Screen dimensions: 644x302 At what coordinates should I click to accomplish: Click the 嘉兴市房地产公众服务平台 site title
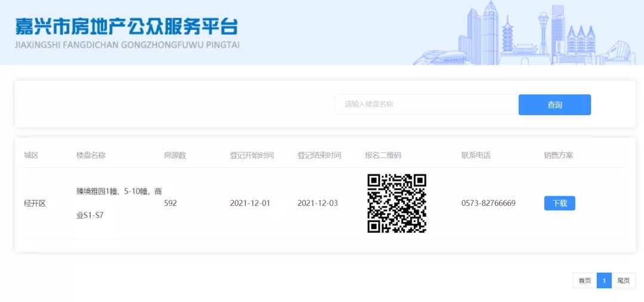(x=126, y=26)
